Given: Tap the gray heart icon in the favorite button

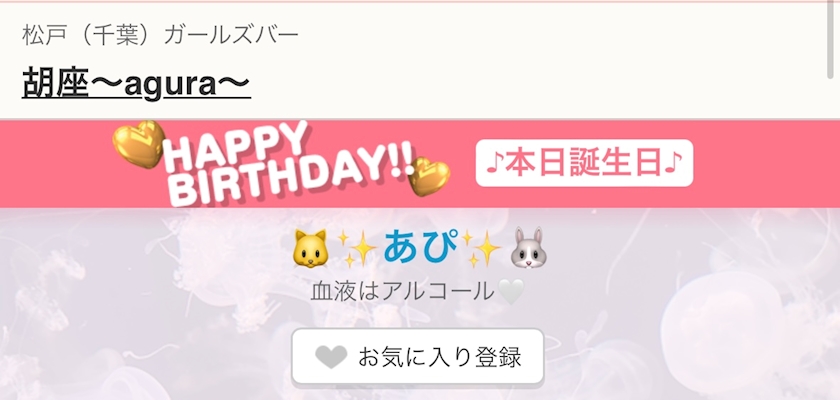Looking at the screenshot, I should point(331,357).
